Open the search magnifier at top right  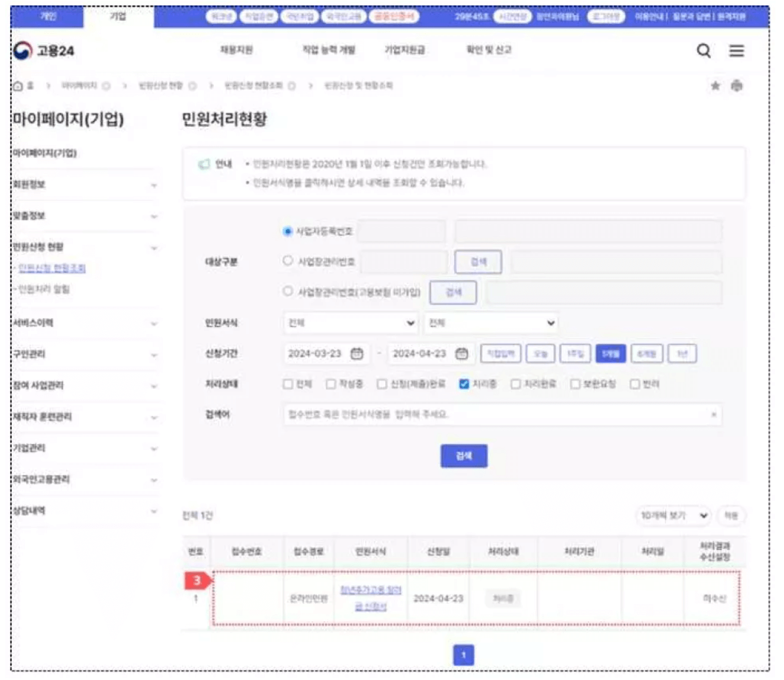(704, 52)
